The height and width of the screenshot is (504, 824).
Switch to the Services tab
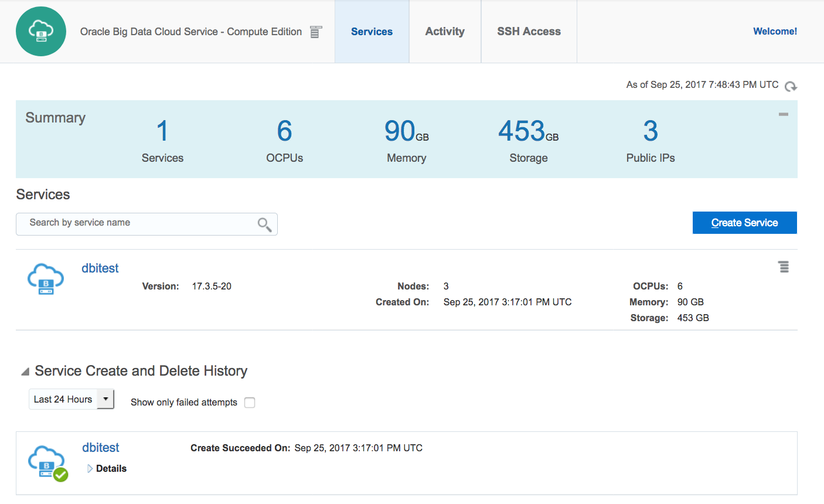(372, 32)
